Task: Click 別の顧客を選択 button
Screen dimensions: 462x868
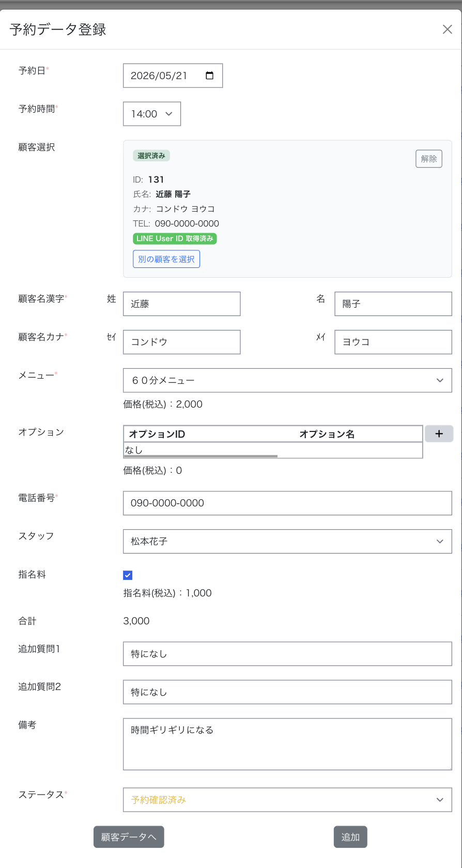Action: click(x=166, y=259)
